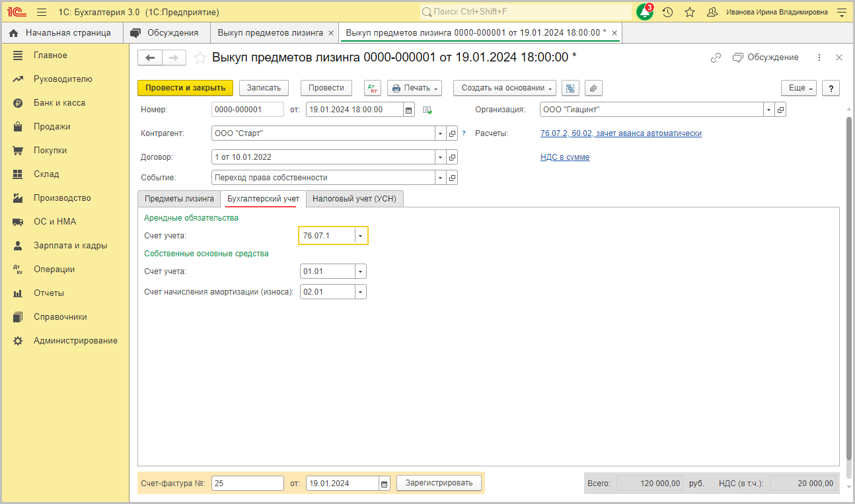The image size is (855, 504).
Task: Click the Номер input field
Action: click(248, 110)
